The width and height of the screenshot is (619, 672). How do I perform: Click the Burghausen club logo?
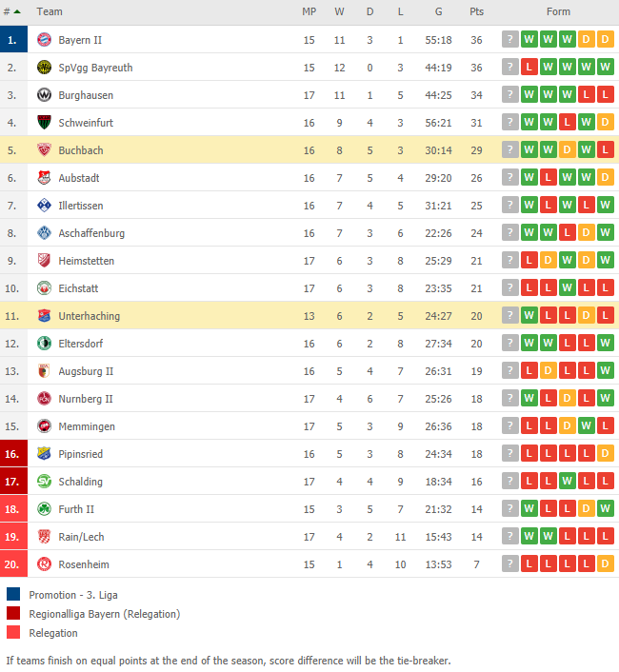(x=44, y=95)
